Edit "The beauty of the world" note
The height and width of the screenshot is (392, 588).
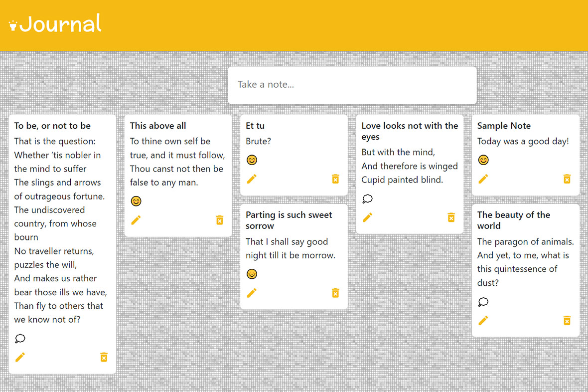pos(483,320)
